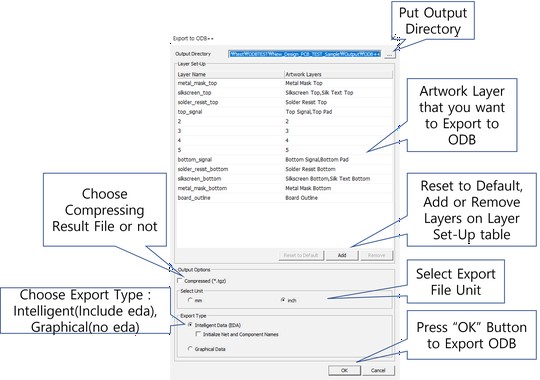The image size is (540, 380).
Task: Select Intelligent Data (EDA) export type
Action: click(x=190, y=325)
